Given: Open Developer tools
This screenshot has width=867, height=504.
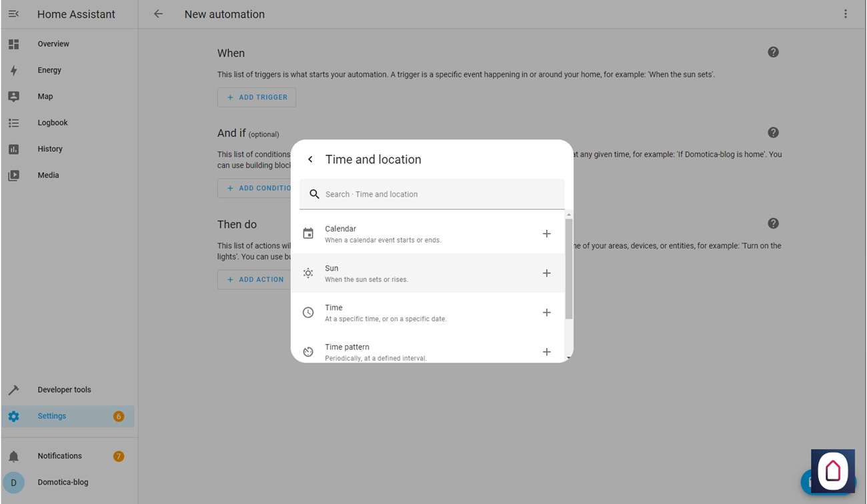Looking at the screenshot, I should [x=64, y=390].
